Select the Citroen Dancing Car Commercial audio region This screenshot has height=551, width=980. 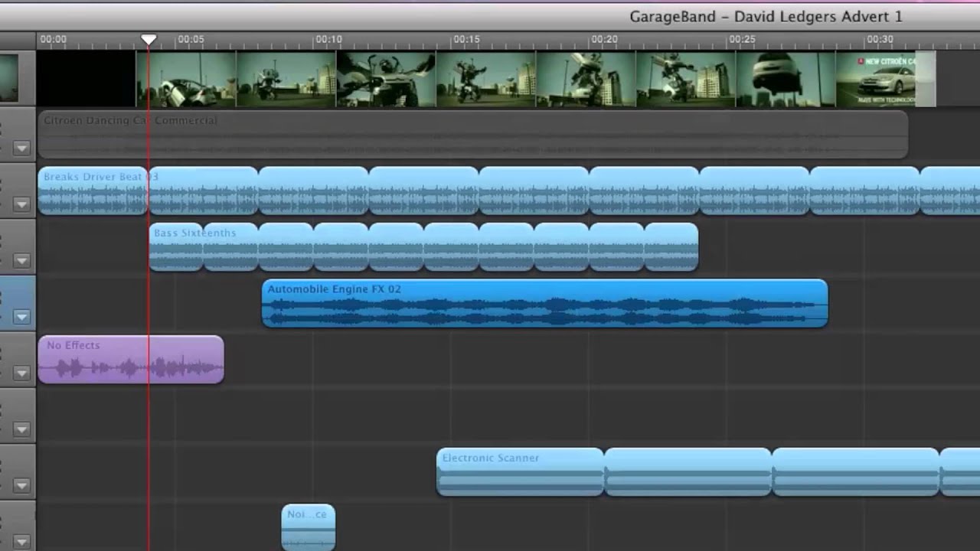(x=472, y=135)
